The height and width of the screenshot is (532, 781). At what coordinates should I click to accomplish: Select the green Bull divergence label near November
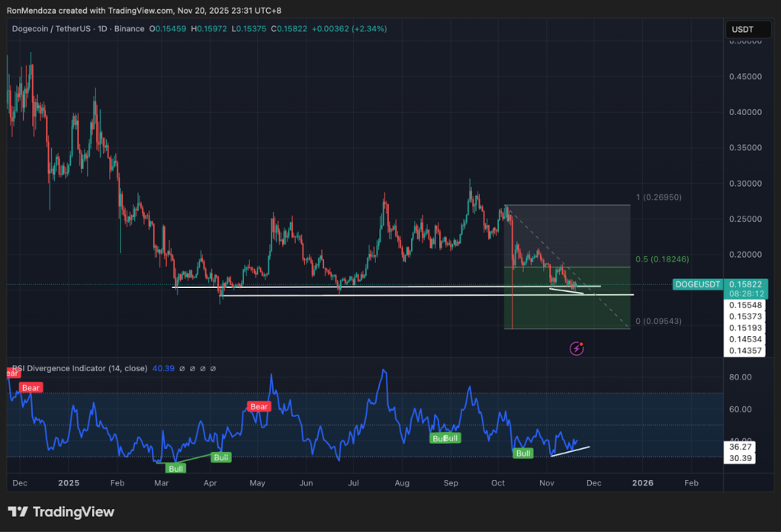click(522, 453)
